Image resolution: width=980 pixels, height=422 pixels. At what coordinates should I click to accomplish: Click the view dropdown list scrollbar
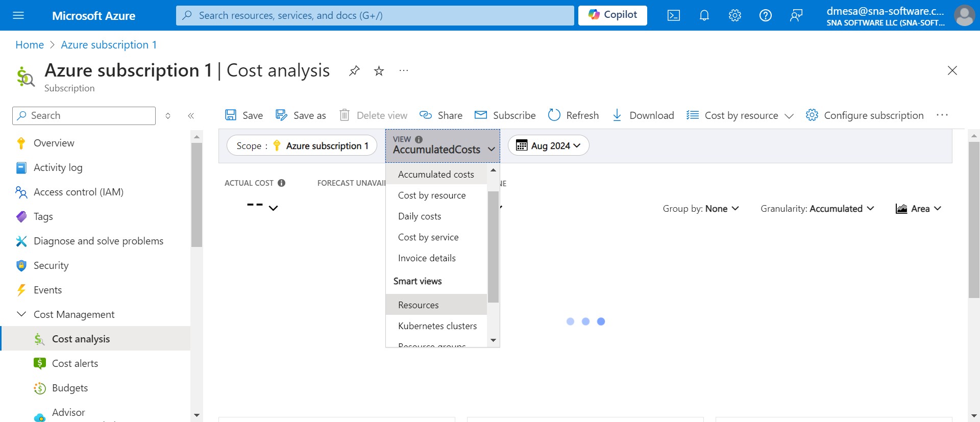pyautogui.click(x=493, y=247)
